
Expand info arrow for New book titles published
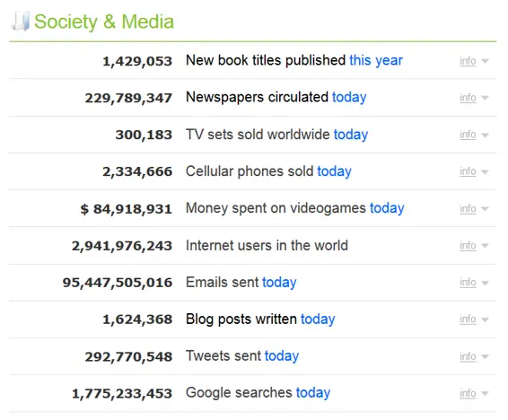pyautogui.click(x=485, y=61)
